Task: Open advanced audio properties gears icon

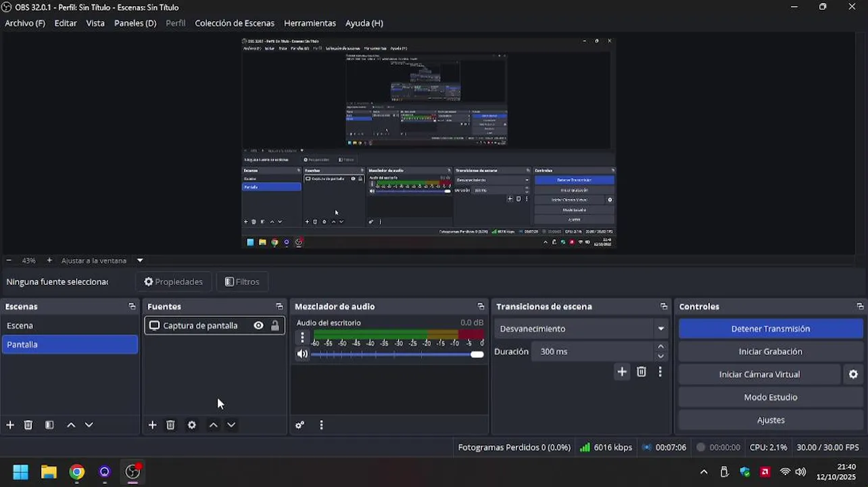Action: [300, 425]
